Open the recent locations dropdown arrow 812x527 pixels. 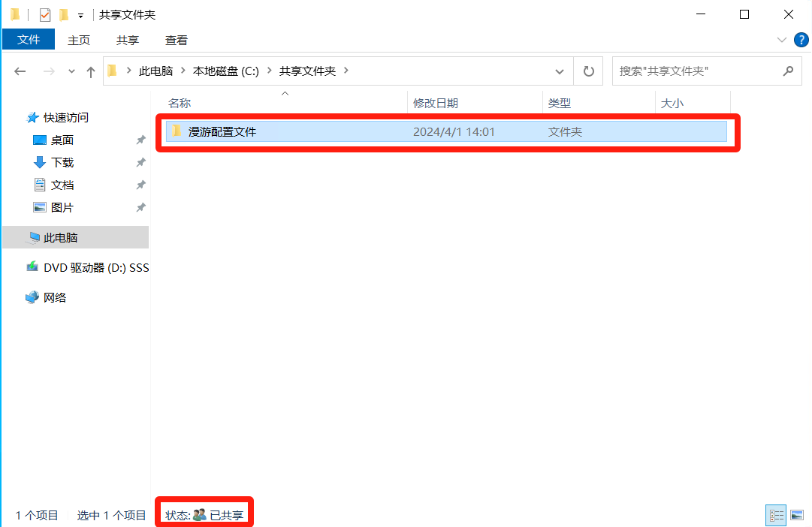tap(72, 71)
